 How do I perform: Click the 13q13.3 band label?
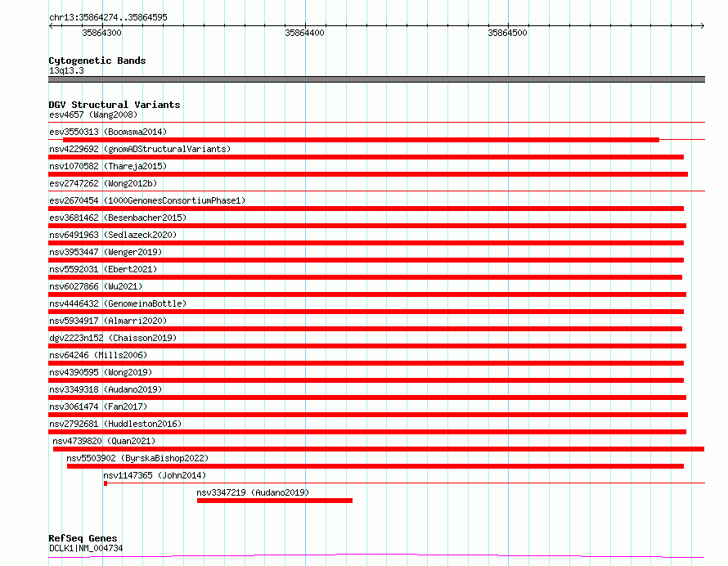(x=66, y=70)
